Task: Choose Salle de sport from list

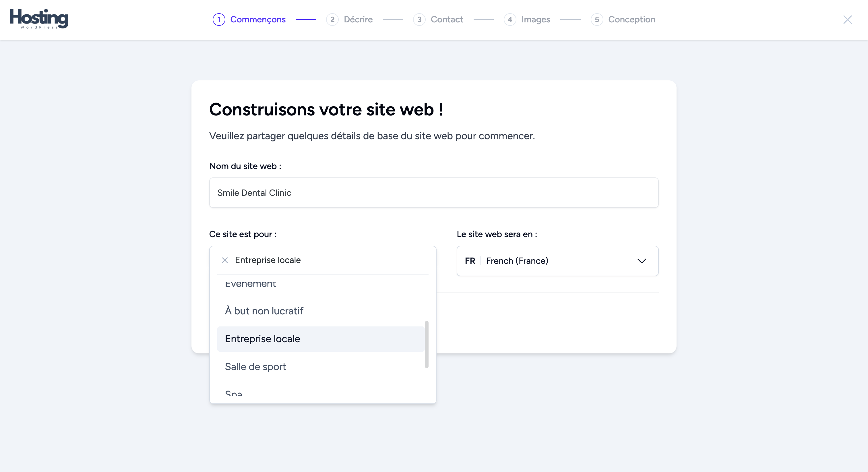Action: click(255, 366)
